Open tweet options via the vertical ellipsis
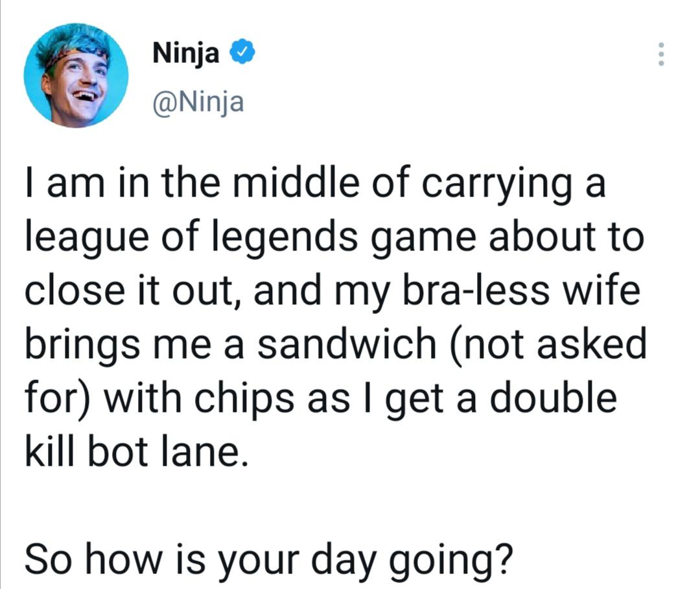Screen dimensions: 700x589 pyautogui.click(x=662, y=53)
